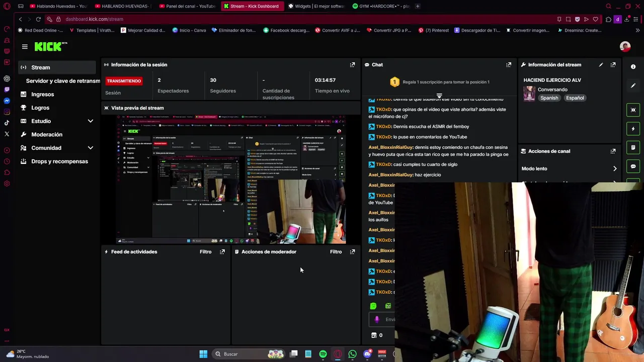This screenshot has height=362, width=644.
Task: Click the Kick logo
Action: [x=50, y=46]
